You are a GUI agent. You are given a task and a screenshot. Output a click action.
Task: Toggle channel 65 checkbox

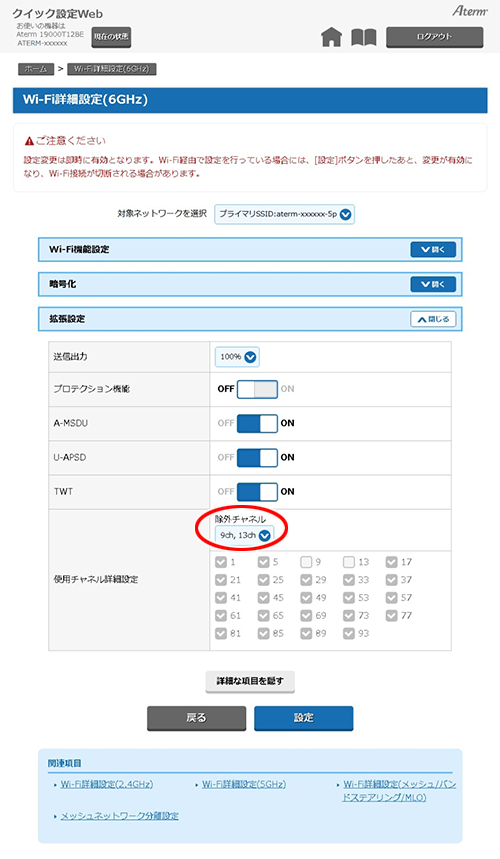pyautogui.click(x=263, y=616)
